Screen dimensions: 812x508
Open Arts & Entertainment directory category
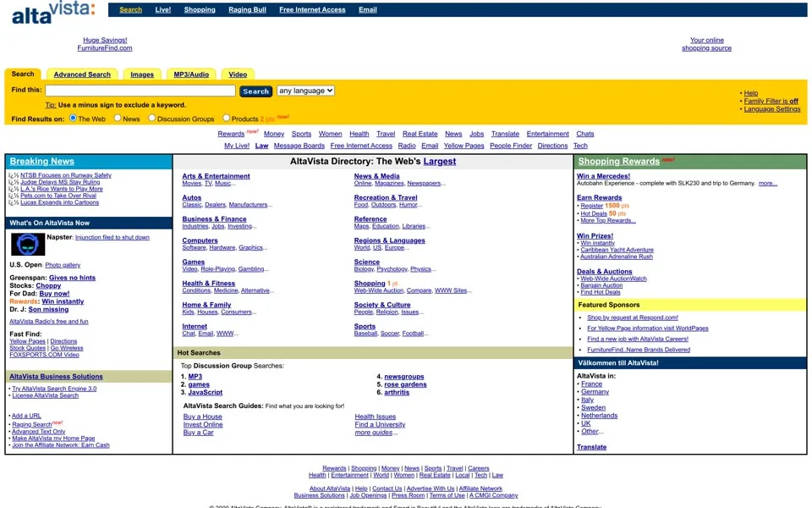pyautogui.click(x=216, y=176)
